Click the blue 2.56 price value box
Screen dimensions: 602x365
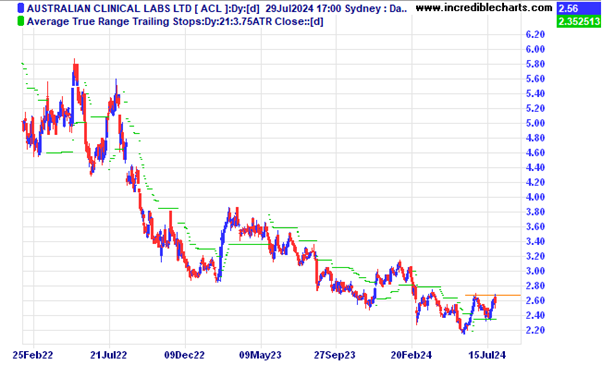[579, 8]
